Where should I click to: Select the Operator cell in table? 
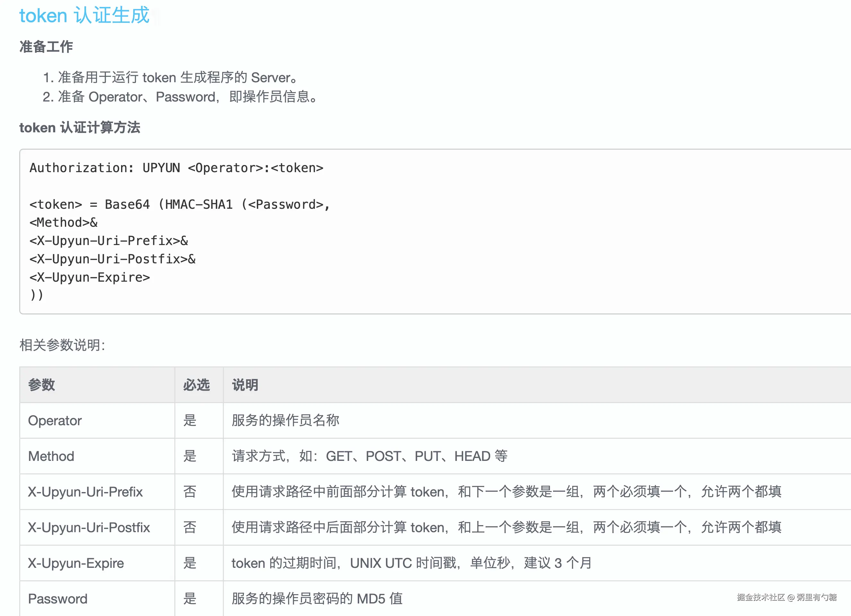pos(55,420)
